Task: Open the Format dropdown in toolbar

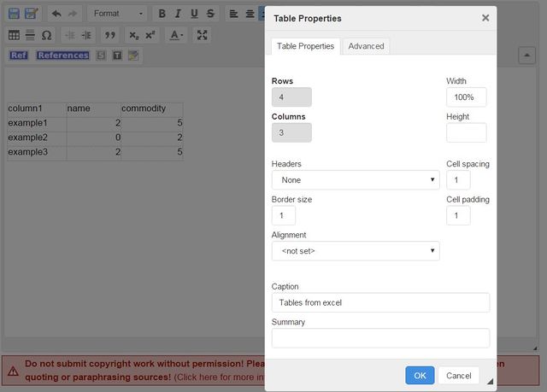Action: [118, 14]
